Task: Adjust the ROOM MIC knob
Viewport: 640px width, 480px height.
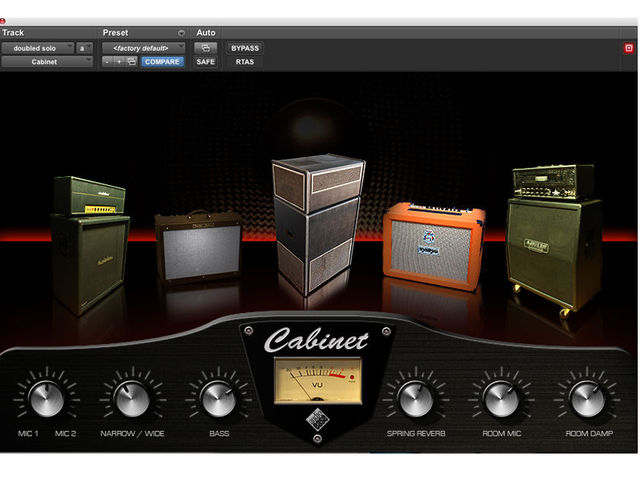Action: coord(501,399)
